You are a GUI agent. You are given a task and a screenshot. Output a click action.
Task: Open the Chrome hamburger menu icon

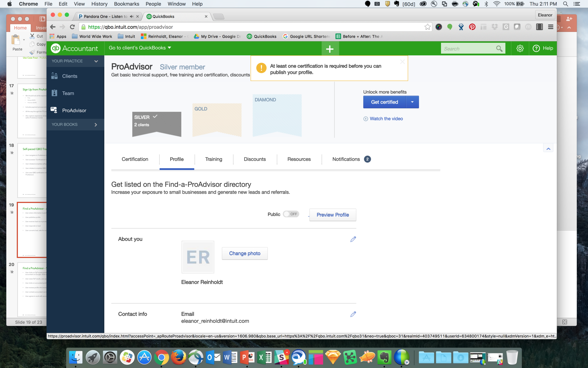click(x=551, y=27)
